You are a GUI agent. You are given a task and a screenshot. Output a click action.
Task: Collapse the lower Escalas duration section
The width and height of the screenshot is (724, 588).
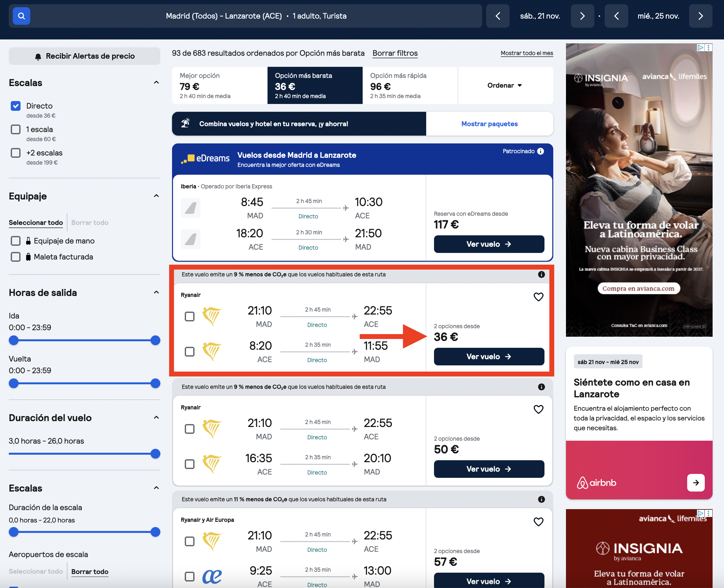(156, 488)
